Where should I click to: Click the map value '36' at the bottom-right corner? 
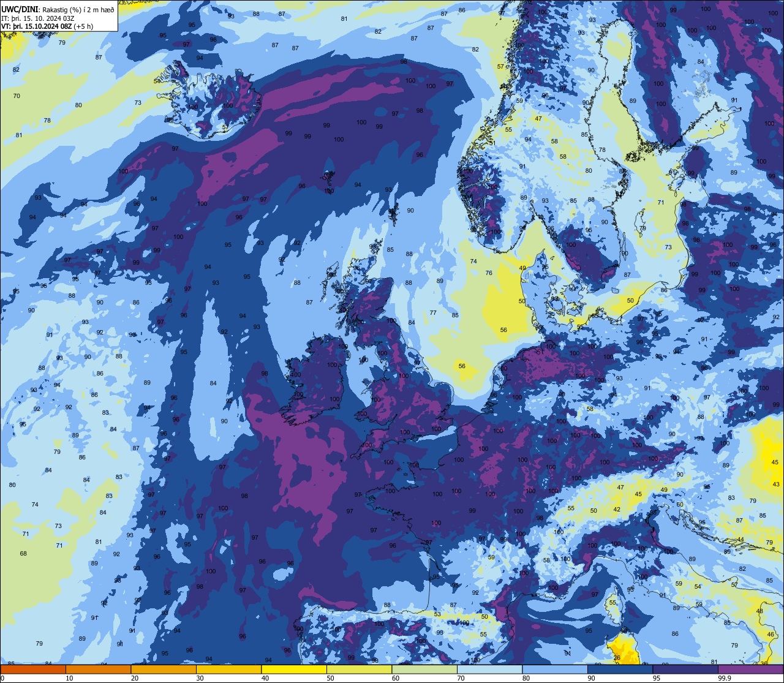(x=764, y=664)
